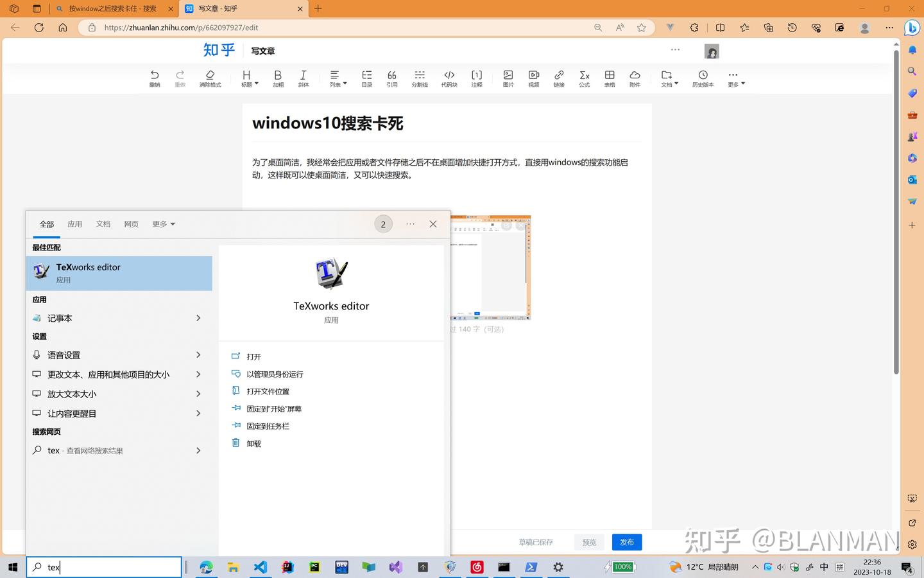Image resolution: width=924 pixels, height=578 pixels.
Task: Open more (更多) dropdown in editor toolbar
Action: pos(736,78)
